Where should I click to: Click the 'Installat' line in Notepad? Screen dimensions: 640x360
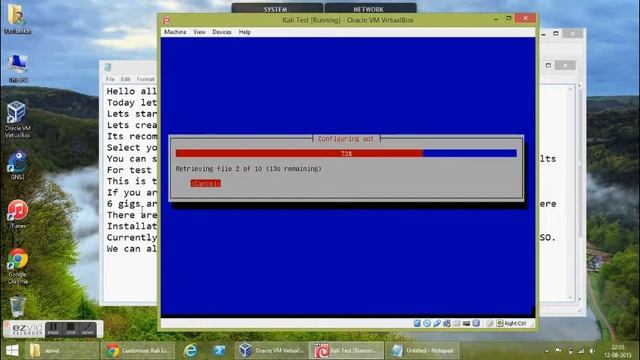coord(131,226)
